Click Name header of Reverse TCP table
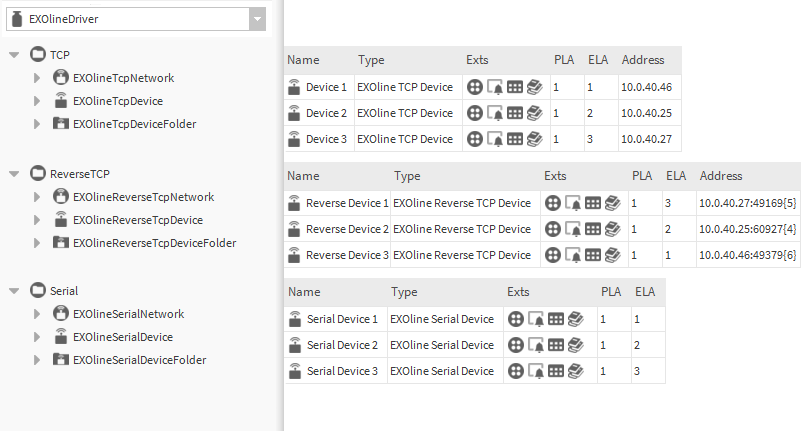This screenshot has width=802, height=431. [303, 176]
